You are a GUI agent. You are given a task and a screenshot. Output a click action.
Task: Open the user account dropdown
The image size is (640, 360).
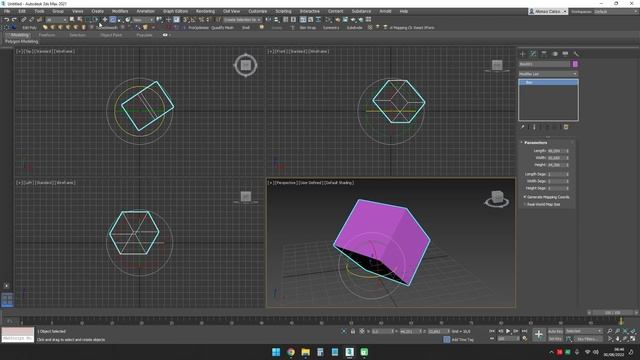click(x=547, y=11)
